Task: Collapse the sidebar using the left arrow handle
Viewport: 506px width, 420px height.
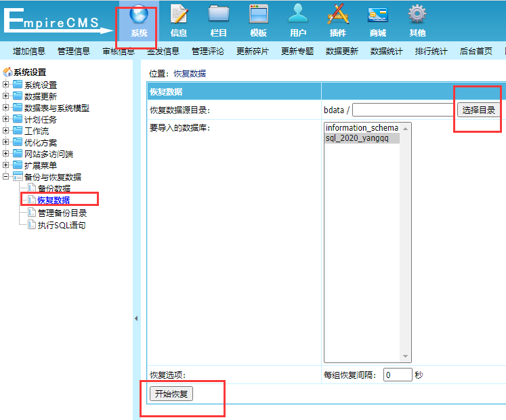Action: click(x=136, y=318)
